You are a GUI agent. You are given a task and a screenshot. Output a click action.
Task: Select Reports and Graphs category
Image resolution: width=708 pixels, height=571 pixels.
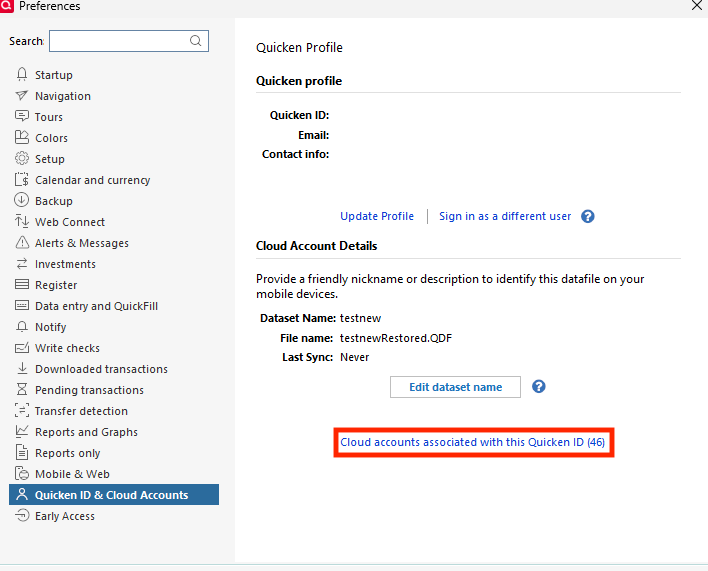[86, 432]
